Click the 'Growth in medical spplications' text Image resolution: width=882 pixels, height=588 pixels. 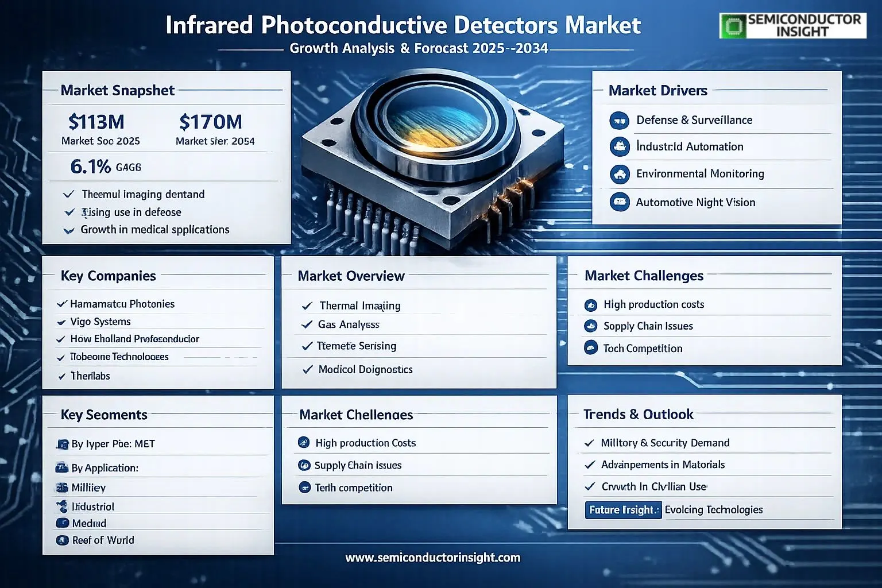click(155, 230)
